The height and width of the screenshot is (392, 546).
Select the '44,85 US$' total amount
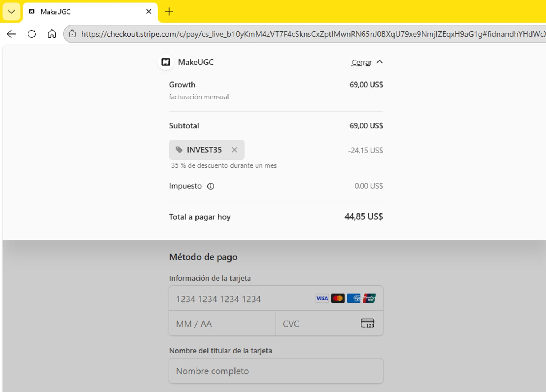364,217
